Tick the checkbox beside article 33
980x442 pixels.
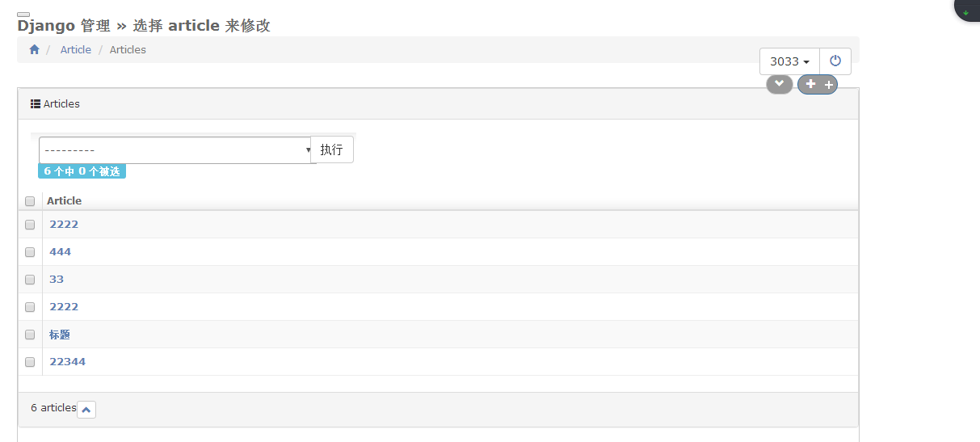30,280
